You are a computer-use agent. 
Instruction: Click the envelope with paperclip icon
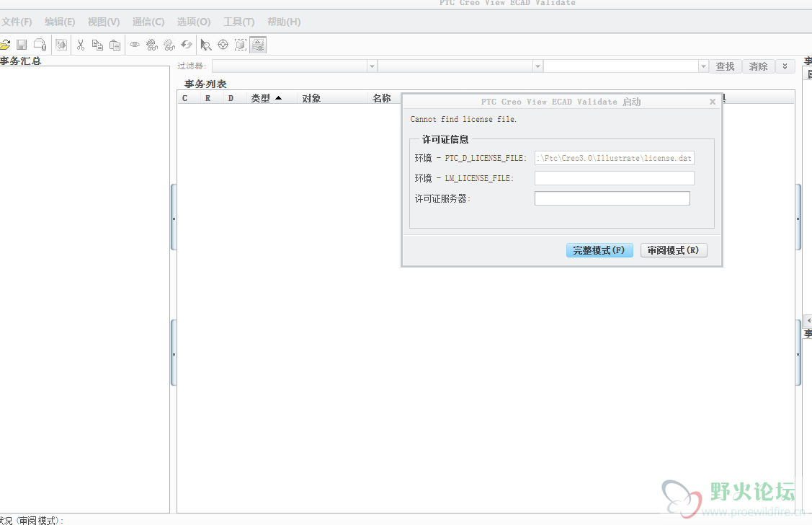(40, 45)
